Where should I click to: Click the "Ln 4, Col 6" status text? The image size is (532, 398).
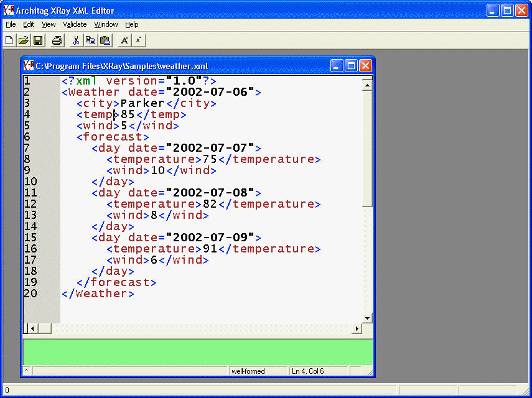[308, 371]
